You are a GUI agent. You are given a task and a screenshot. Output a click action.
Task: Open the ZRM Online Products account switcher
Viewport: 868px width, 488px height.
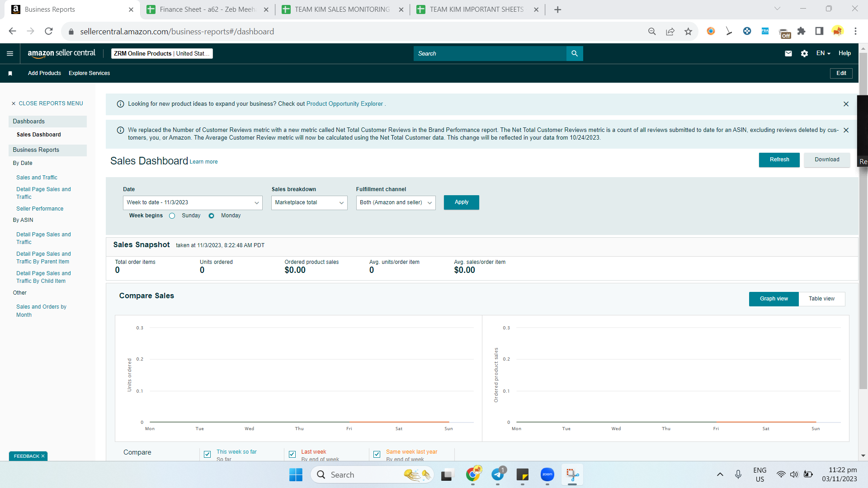[162, 53]
